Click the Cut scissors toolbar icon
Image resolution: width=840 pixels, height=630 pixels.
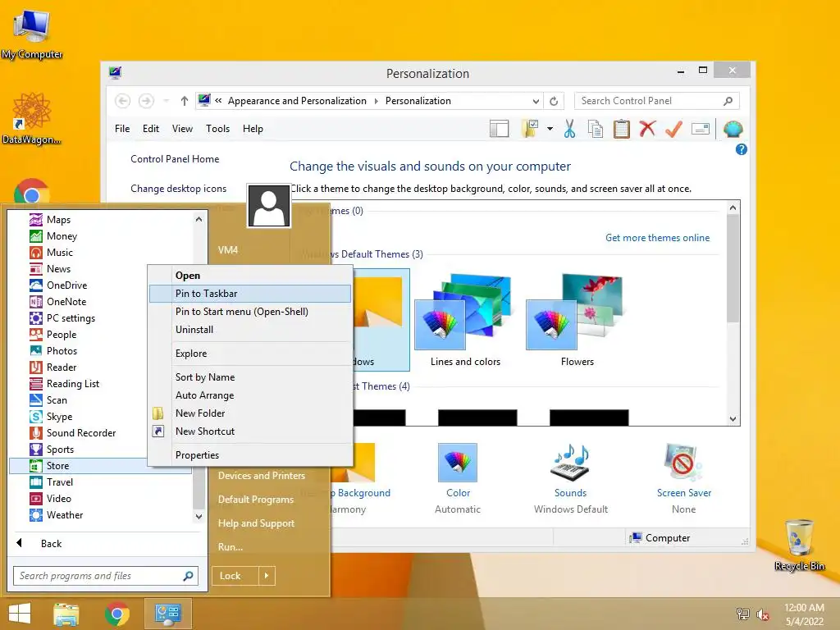coord(569,129)
